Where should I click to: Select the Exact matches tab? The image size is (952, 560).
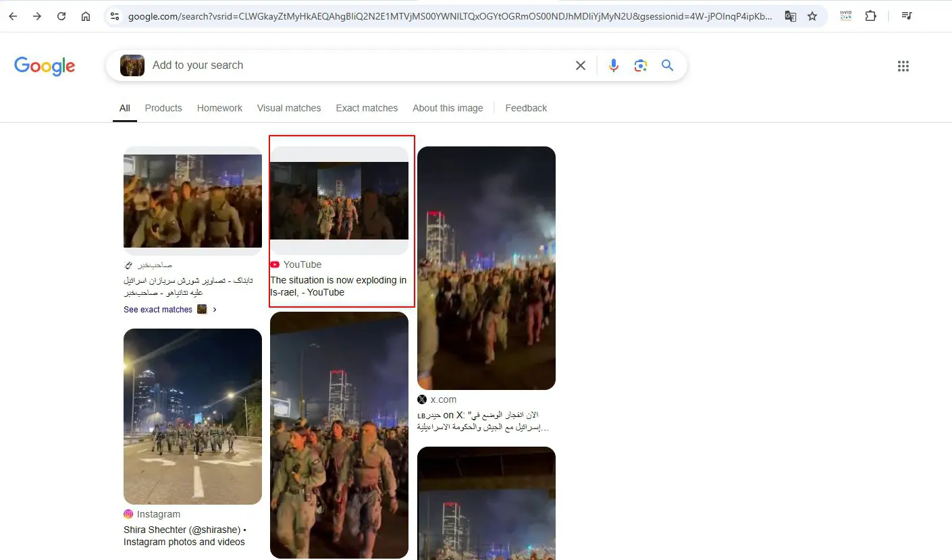[x=367, y=108]
